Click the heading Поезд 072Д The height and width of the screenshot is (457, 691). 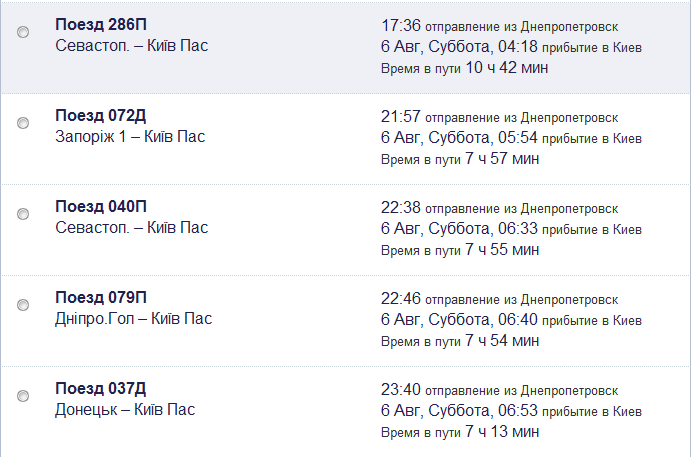coord(100,116)
